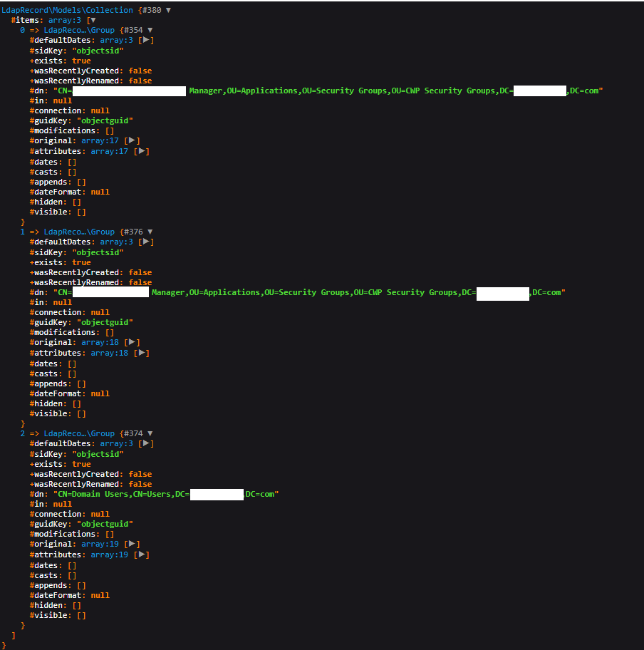The image size is (644, 650).
Task: Click the exists true value of Group #354
Action: point(81,61)
